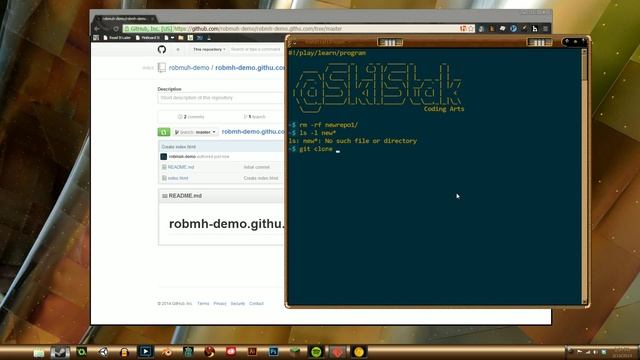This screenshot has height=360, width=640.
Task: Open Steam from the taskbar
Action: pos(60,352)
